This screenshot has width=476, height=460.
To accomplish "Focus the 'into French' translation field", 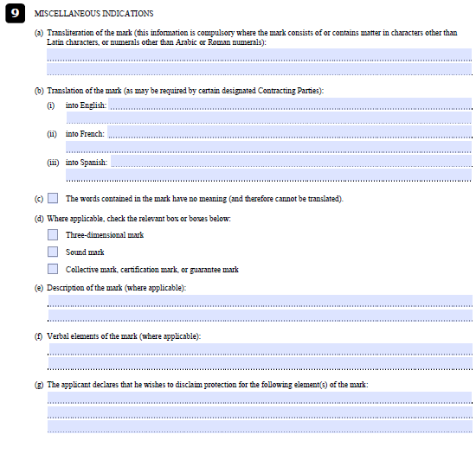I will (290, 132).
